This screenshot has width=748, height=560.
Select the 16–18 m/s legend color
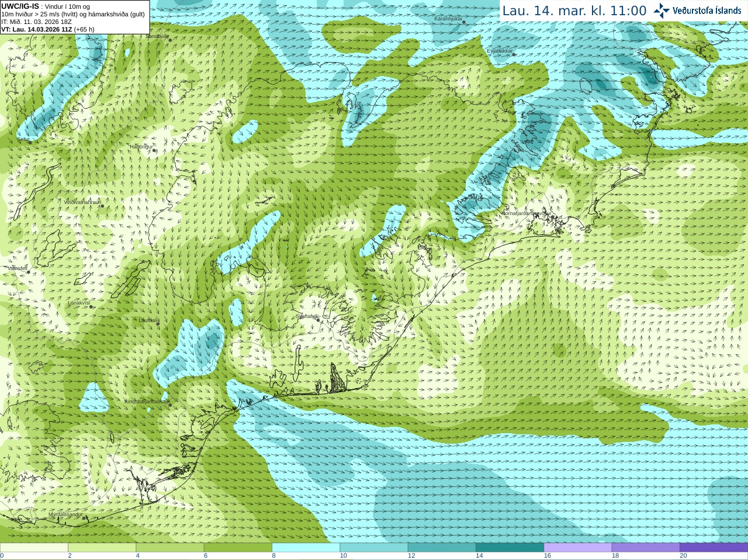tap(578, 547)
